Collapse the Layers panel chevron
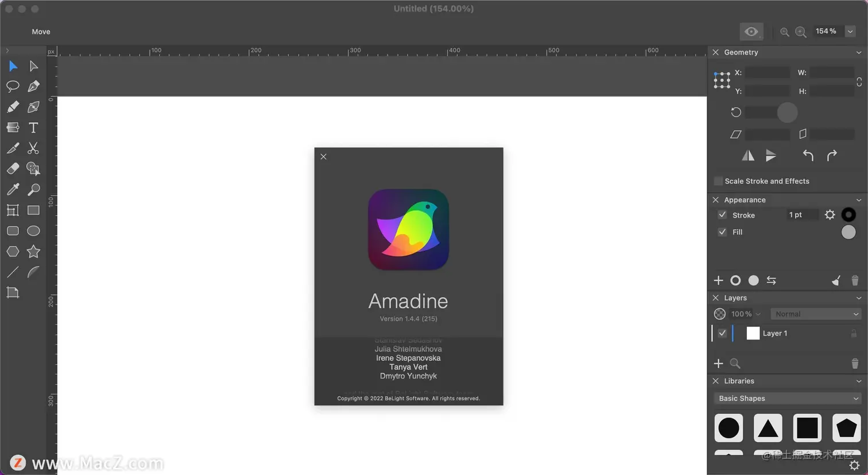Viewport: 868px width, 475px height. 859,298
